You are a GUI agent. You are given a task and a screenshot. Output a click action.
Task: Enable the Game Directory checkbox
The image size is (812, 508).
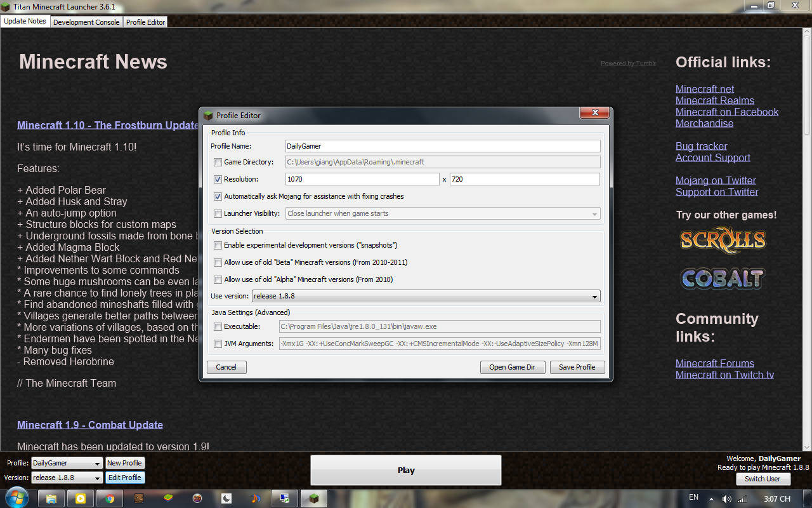pyautogui.click(x=218, y=163)
